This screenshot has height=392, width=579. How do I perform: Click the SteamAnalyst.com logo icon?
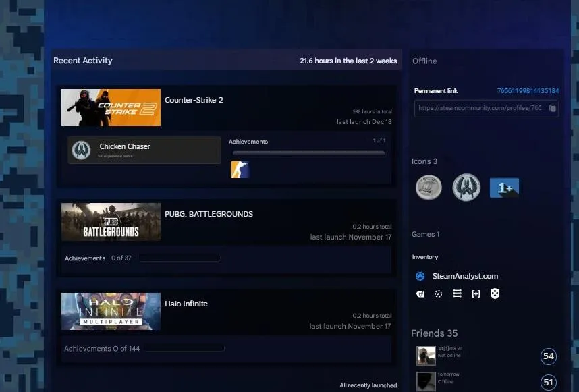(420, 276)
